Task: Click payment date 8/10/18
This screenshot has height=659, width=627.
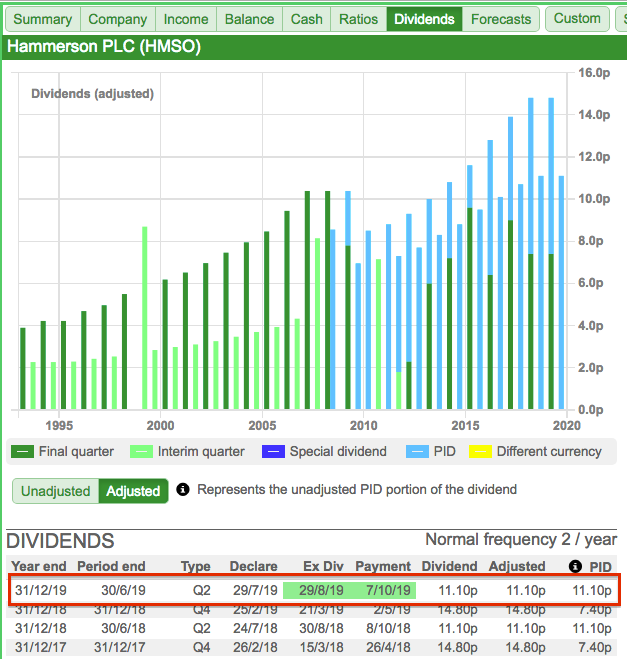Action: (x=388, y=628)
